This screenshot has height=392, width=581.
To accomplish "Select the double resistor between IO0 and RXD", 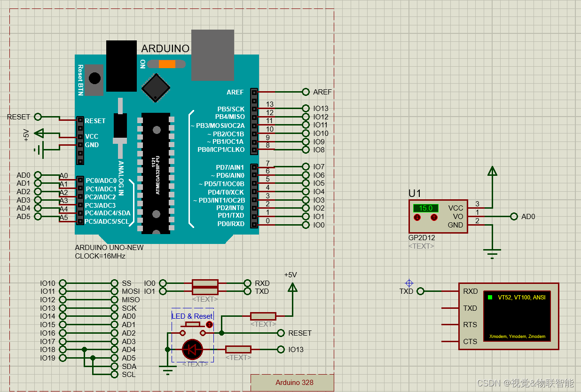I will click(205, 287).
